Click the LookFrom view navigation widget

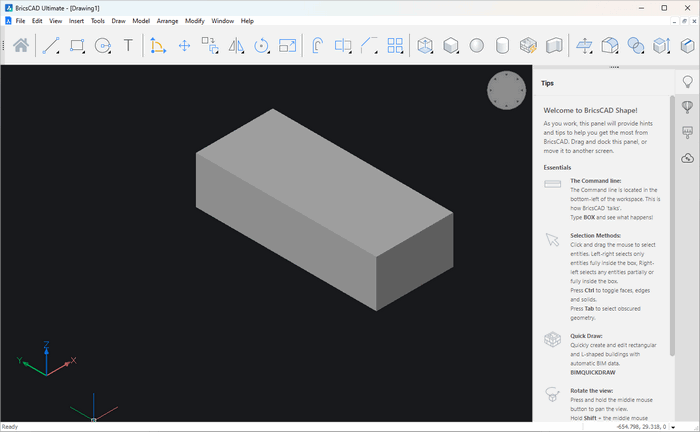click(505, 90)
